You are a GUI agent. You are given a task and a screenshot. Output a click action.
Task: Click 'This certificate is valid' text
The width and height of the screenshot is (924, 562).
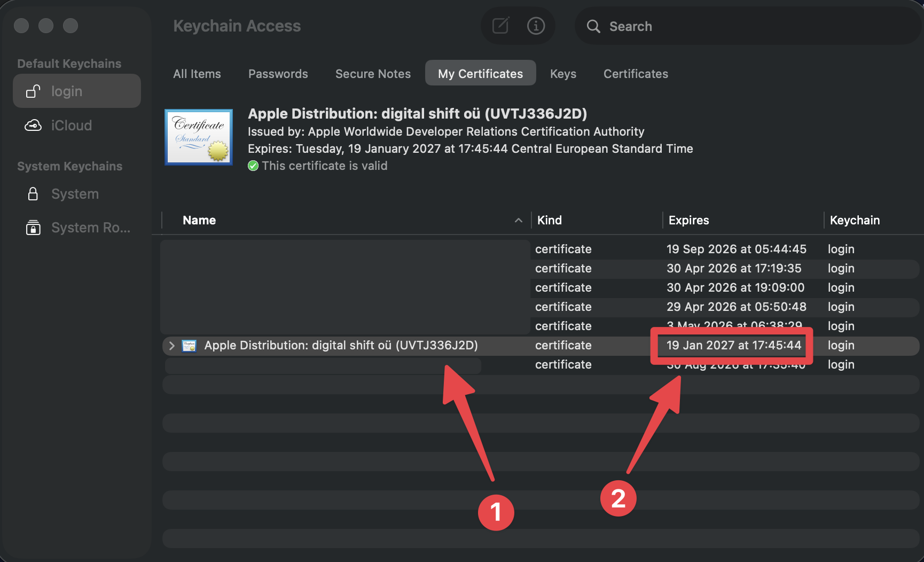click(325, 166)
